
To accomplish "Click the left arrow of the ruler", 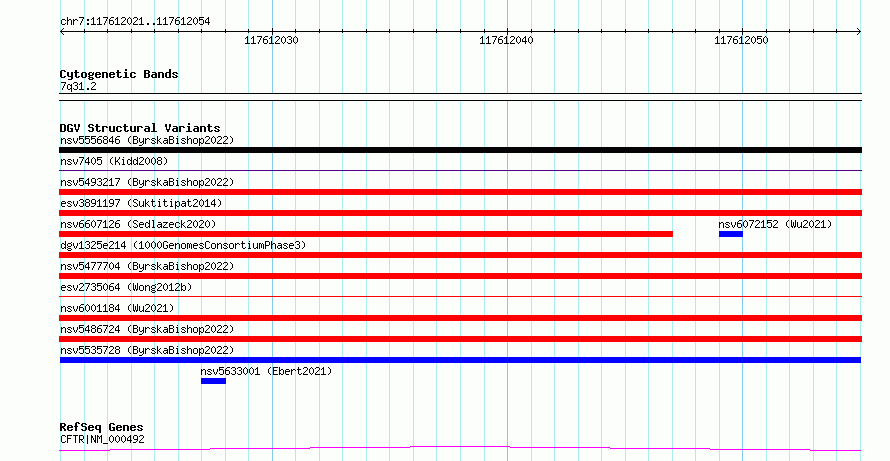I will tap(62, 32).
